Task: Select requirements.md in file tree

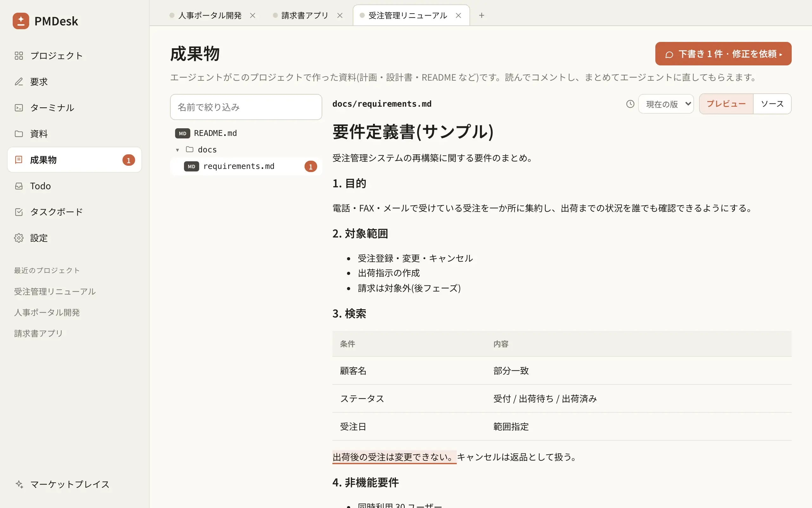Action: coord(246,166)
